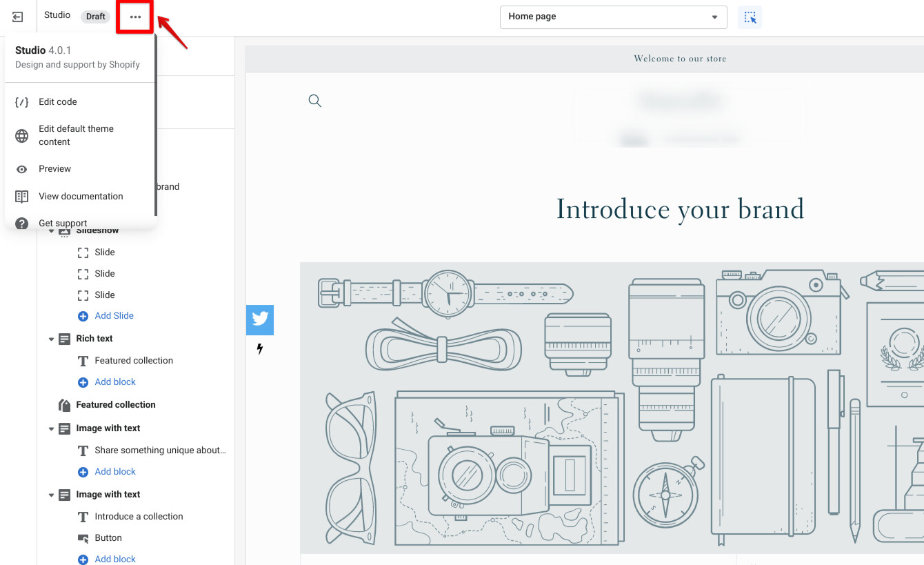The width and height of the screenshot is (924, 565).
Task: Open the three-dot theme actions menu
Action: (135, 17)
